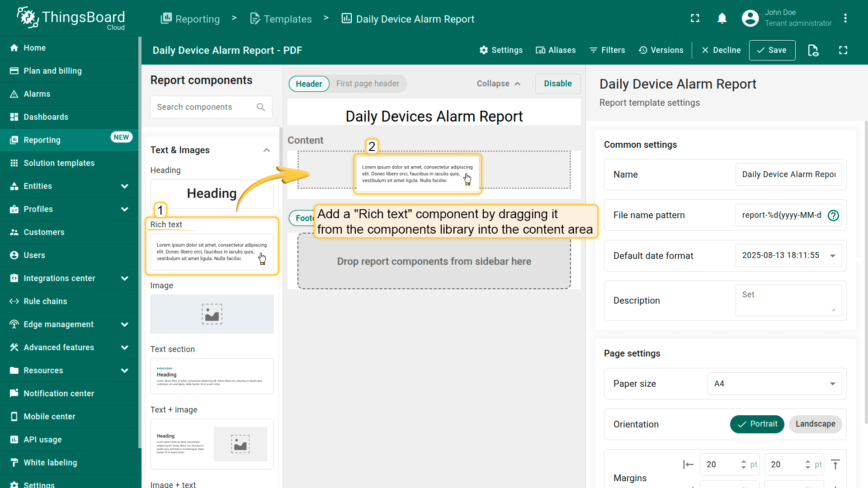Increase the left margin stepper value
Viewport: 868px width, 488px height.
tap(744, 461)
